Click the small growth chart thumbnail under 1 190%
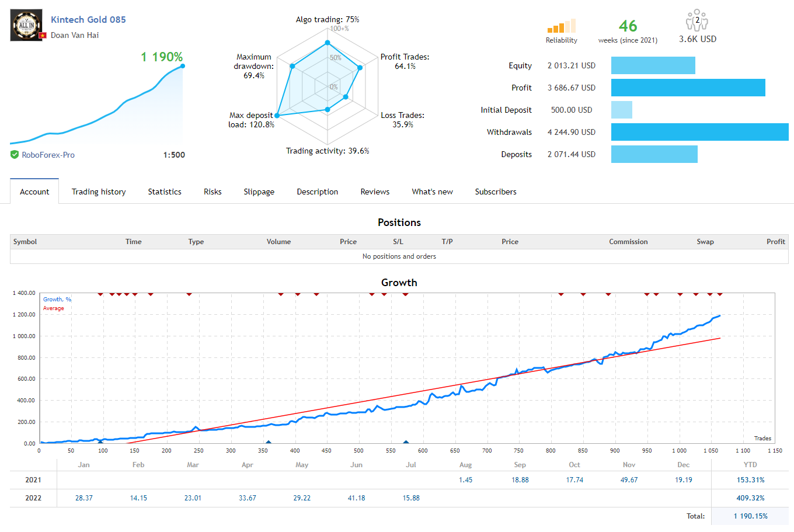This screenshot has height=532, width=794. point(97,104)
